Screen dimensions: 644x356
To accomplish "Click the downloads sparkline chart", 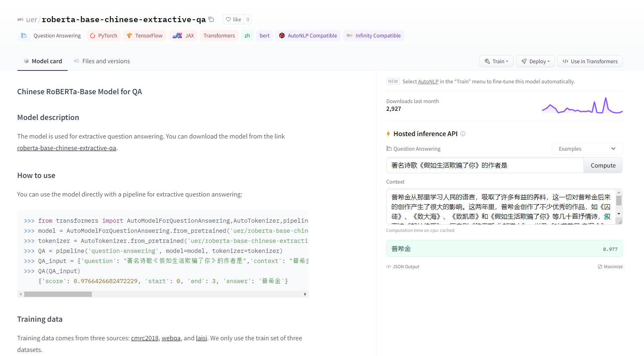I will [582, 106].
